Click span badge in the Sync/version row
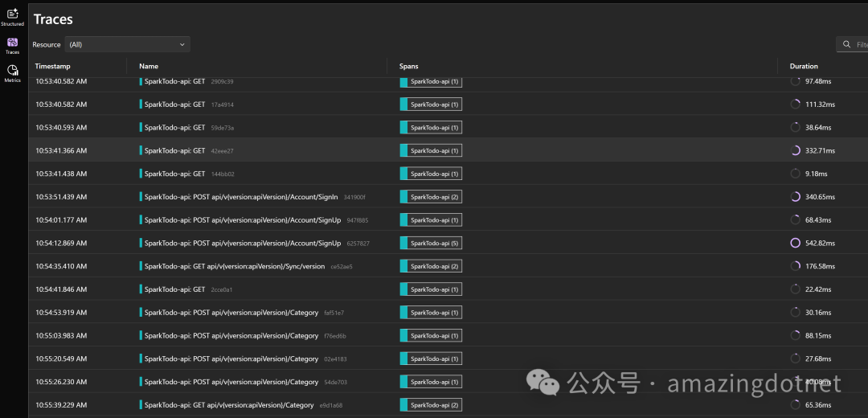Screen dimensions: 868x418 click(431, 266)
